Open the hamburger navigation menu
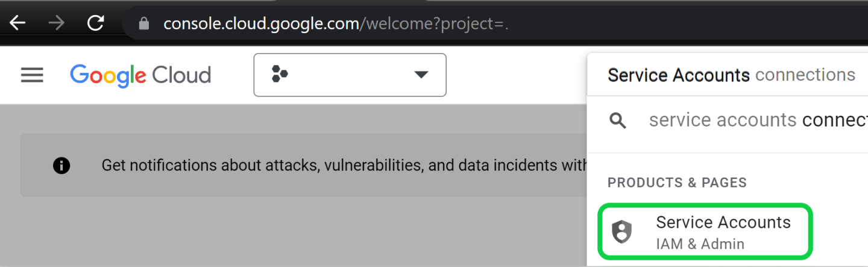The width and height of the screenshot is (868, 267). (x=32, y=75)
